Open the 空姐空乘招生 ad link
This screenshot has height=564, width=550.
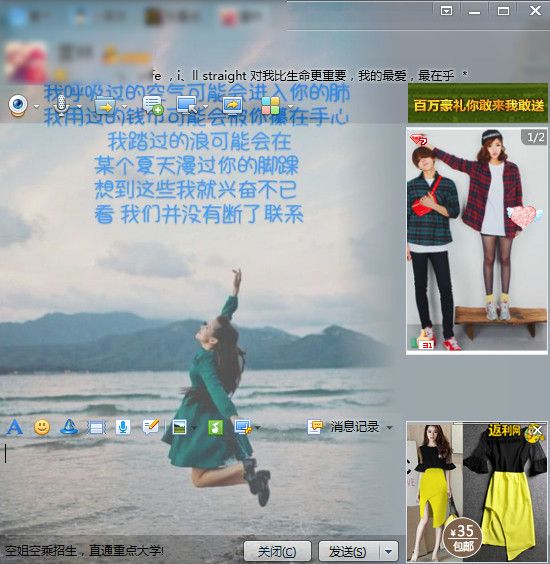tap(85, 551)
